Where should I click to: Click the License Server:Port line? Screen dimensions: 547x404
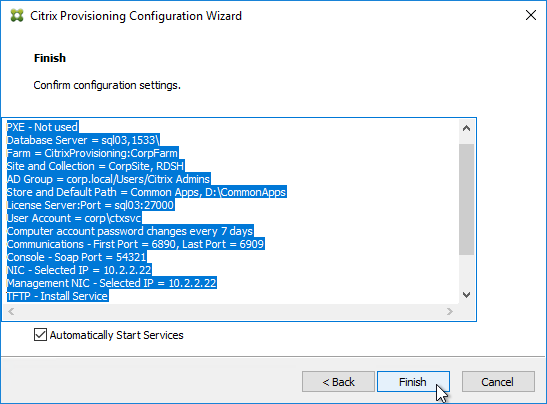click(x=90, y=205)
